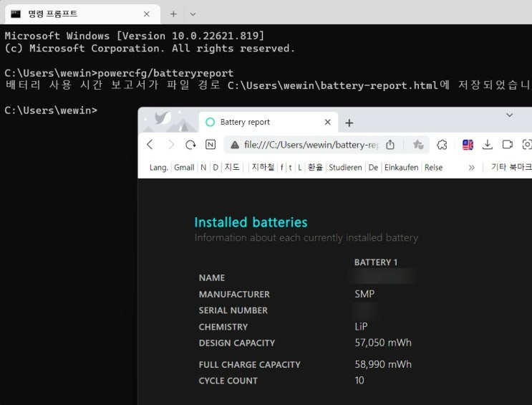532x405 pixels.
Task: Add a new terminal tab
Action: point(173,14)
